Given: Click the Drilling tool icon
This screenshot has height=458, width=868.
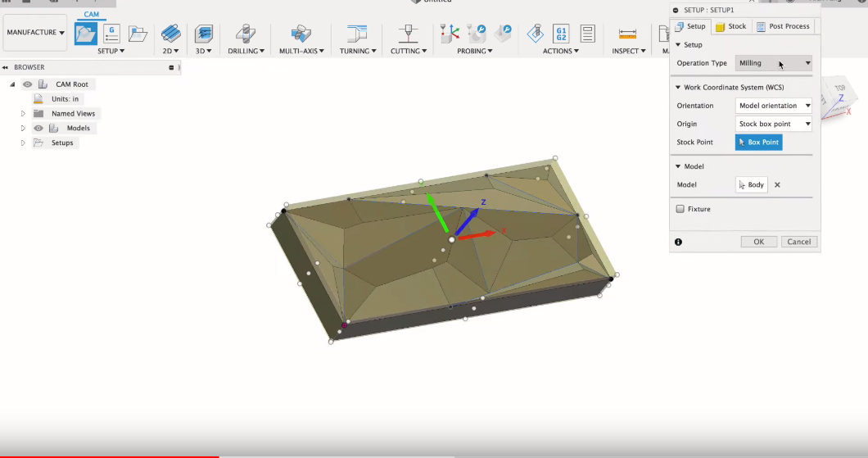Looking at the screenshot, I should tap(245, 34).
